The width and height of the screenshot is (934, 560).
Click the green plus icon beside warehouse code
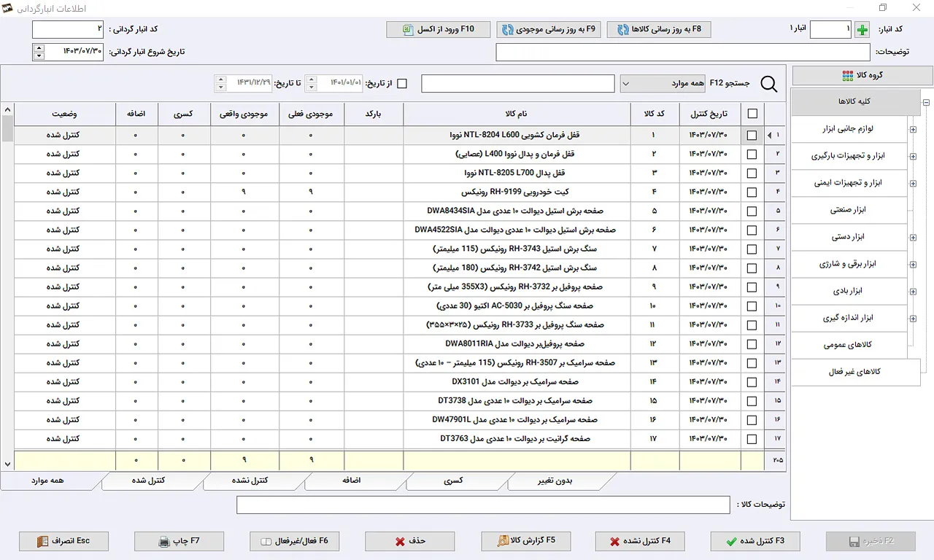tap(862, 30)
